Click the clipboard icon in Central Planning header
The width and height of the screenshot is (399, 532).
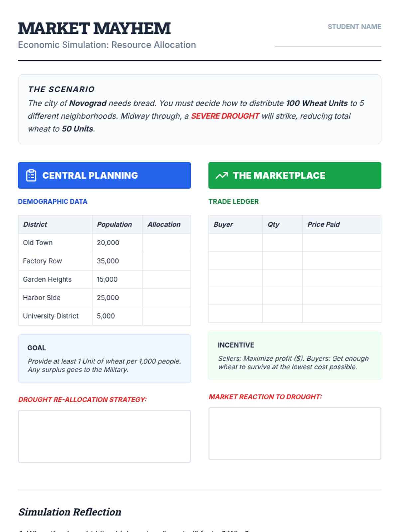(31, 175)
